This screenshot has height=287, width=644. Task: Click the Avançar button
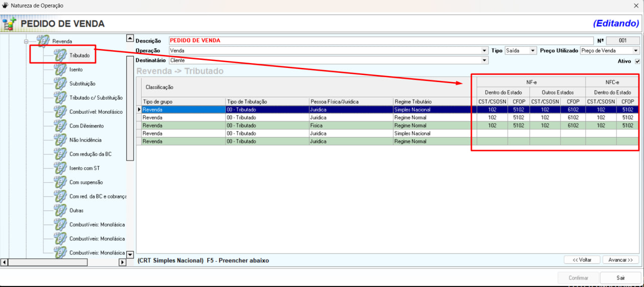pyautogui.click(x=620, y=260)
